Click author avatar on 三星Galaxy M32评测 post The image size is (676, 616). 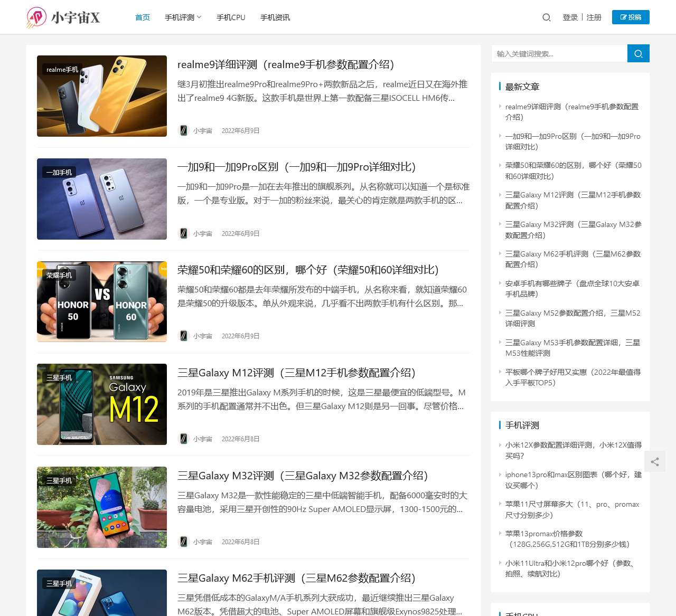point(184,542)
